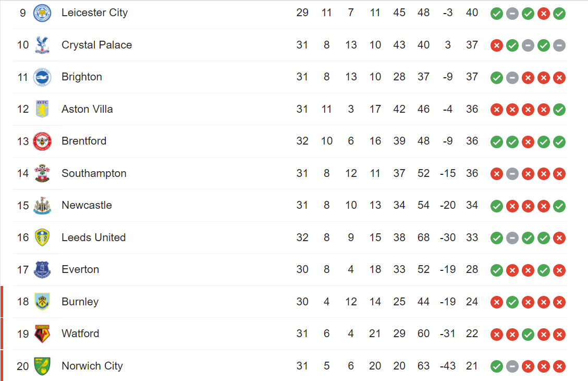Image resolution: width=588 pixels, height=381 pixels.
Task: Click the Brighton club badge
Action: (42, 77)
